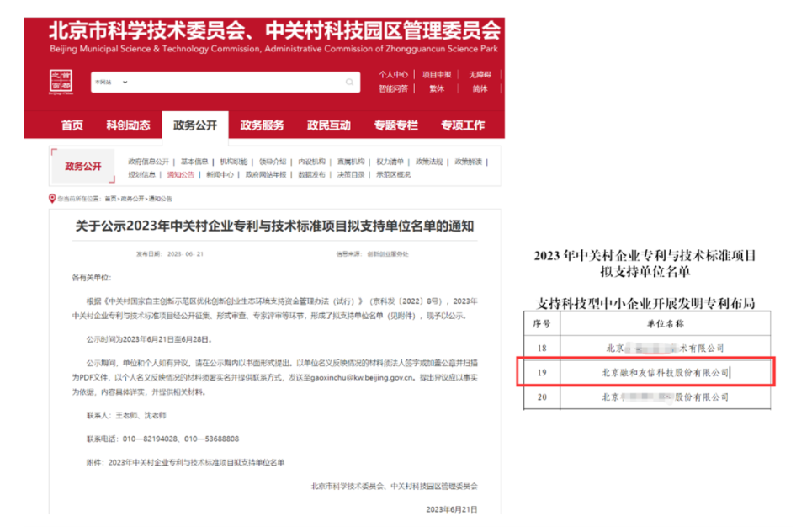Select the highlighted 通知公告 submenu item

[x=180, y=175]
